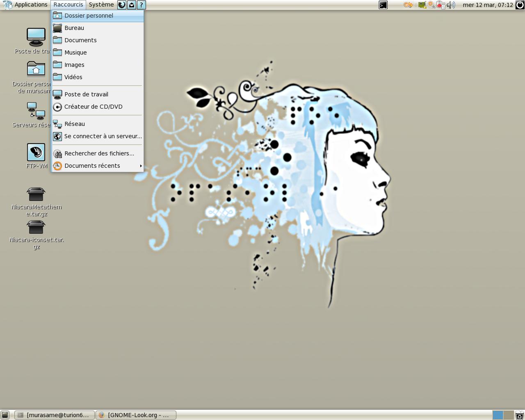Open the Applications menu
Screen dimensions: 525x420
point(25,5)
